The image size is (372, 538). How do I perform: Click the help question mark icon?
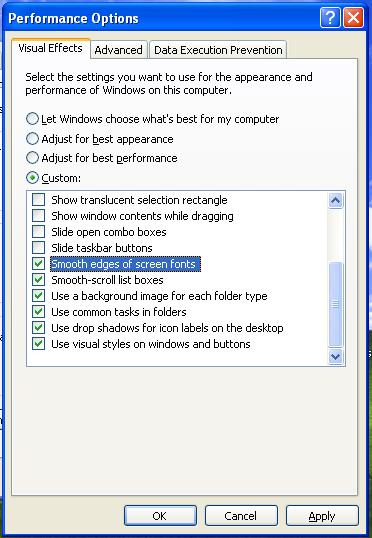click(330, 17)
